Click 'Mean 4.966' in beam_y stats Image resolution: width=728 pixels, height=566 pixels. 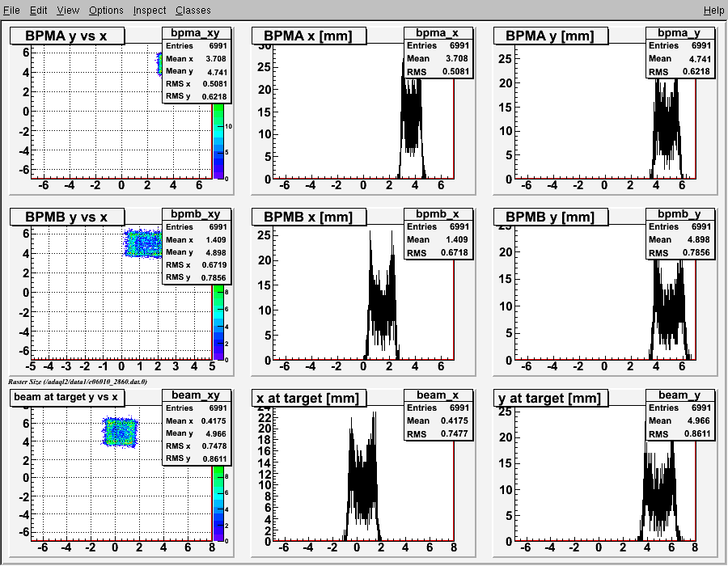(679, 420)
